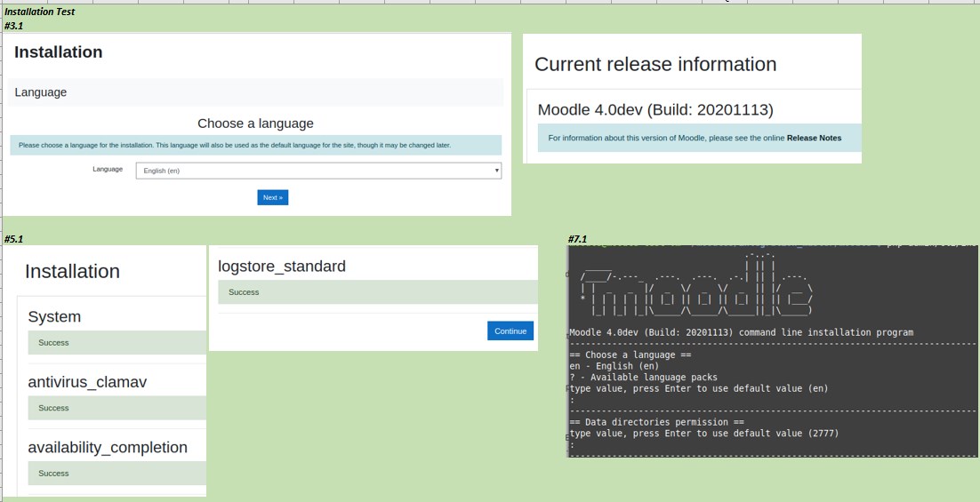Click the 'Current release information' title

click(655, 64)
